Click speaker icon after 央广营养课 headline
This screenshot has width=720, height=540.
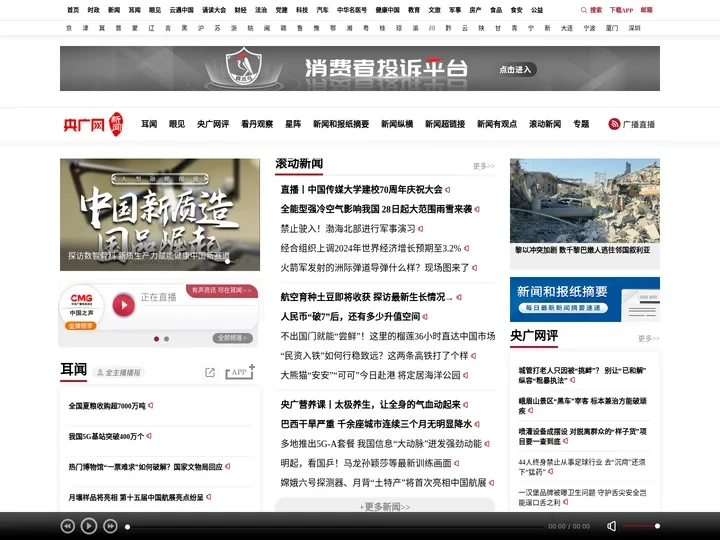466,405
